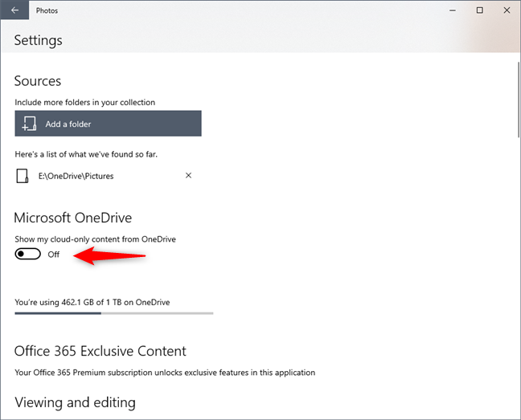Click the folder icon beside E:\OneDrive\Pictures
The width and height of the screenshot is (521, 420).
[23, 176]
